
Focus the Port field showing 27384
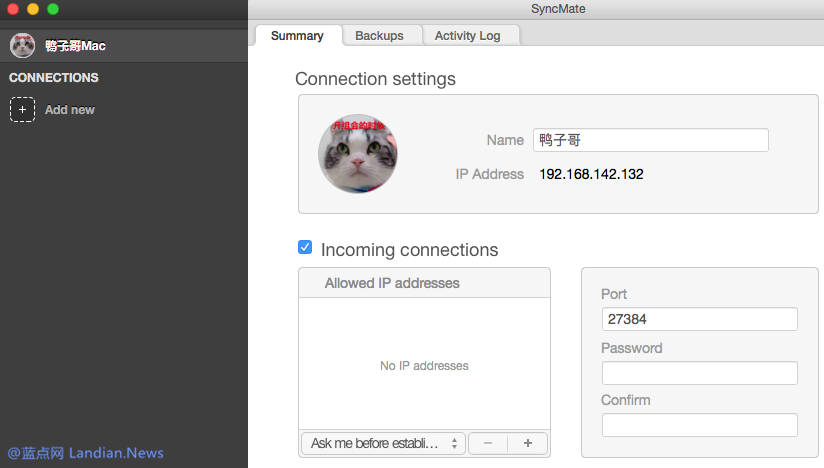(x=699, y=319)
